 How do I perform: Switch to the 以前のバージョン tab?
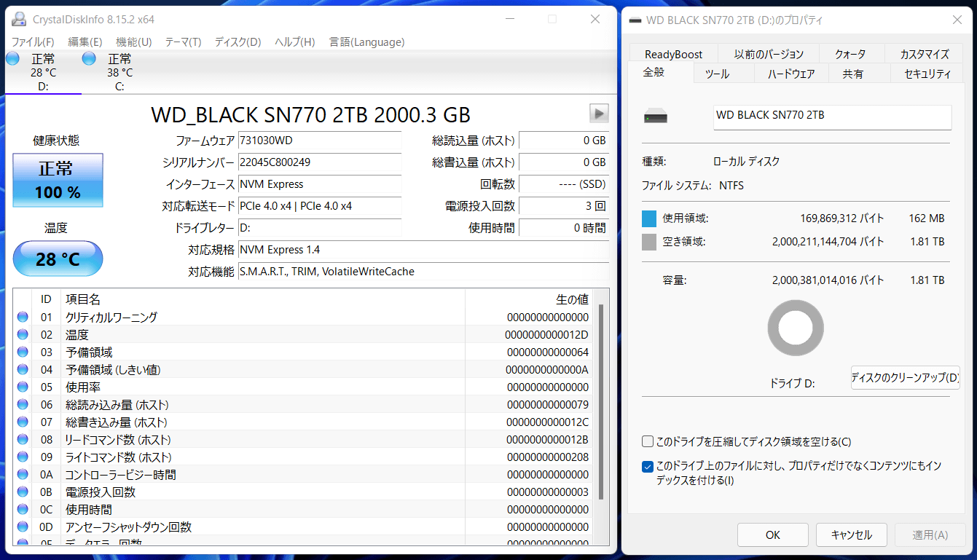point(769,54)
